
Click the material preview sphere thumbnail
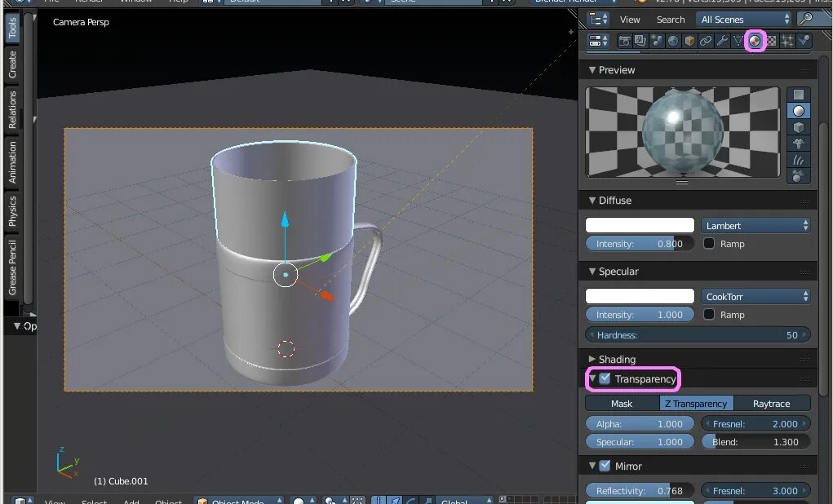683,132
